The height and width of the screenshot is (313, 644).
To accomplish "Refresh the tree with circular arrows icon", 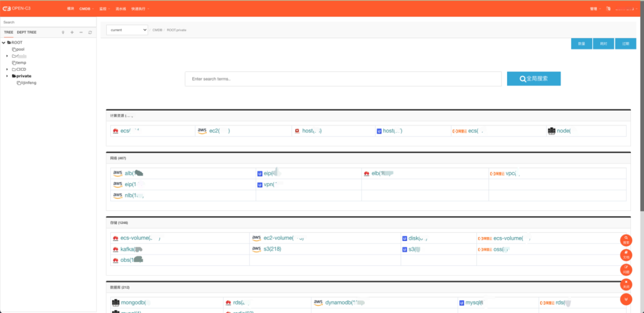I will click(x=90, y=32).
